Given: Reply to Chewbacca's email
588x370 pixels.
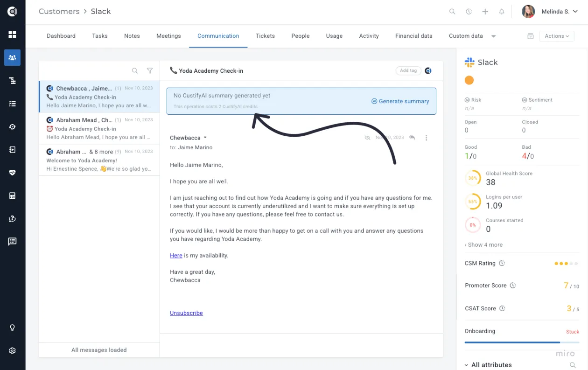Looking at the screenshot, I should pyautogui.click(x=412, y=138).
